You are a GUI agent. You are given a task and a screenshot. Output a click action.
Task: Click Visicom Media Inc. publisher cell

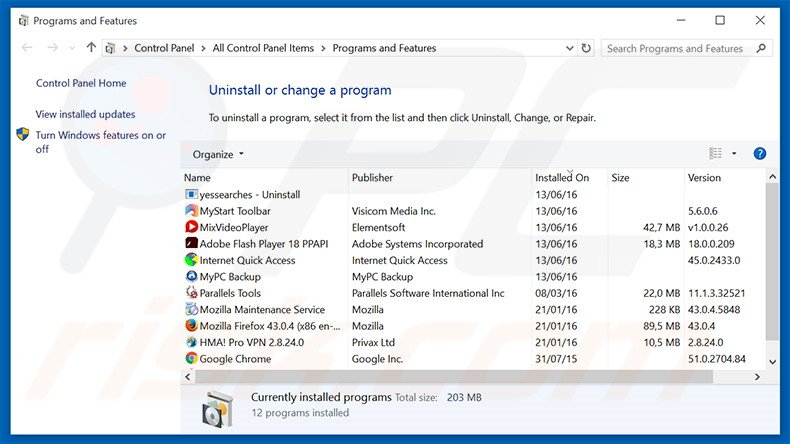[x=393, y=211]
